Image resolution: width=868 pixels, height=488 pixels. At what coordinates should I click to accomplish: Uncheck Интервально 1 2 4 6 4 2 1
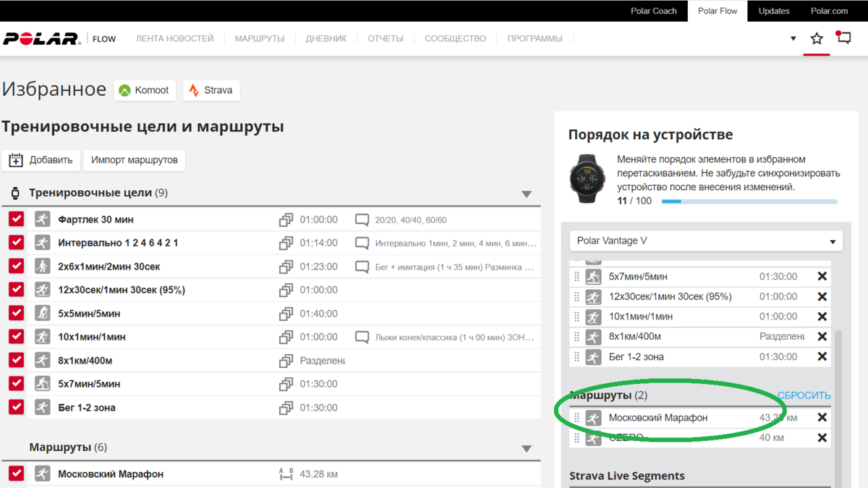pyautogui.click(x=17, y=243)
